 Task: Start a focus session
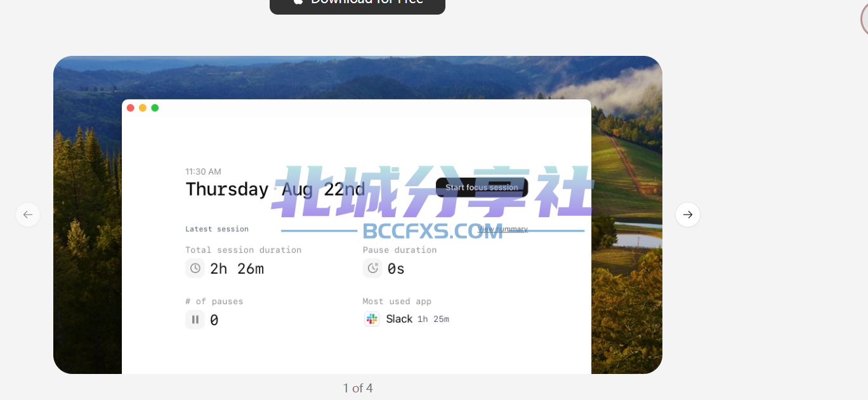(x=482, y=187)
